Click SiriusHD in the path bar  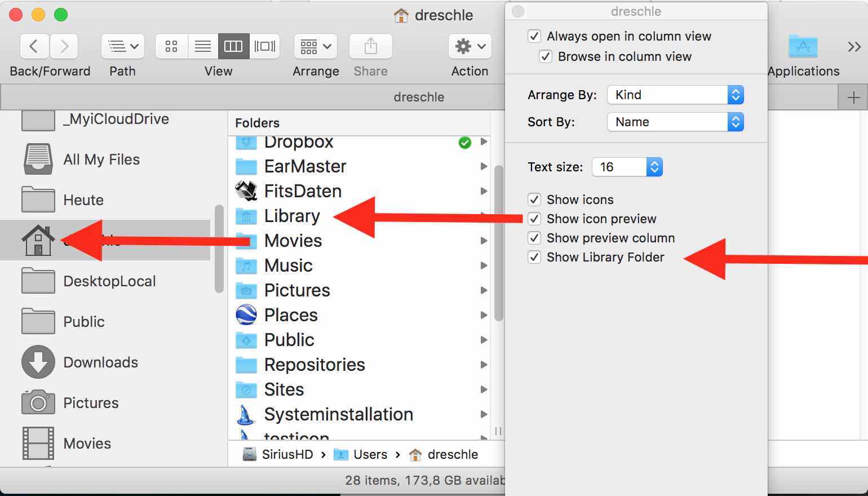point(278,454)
